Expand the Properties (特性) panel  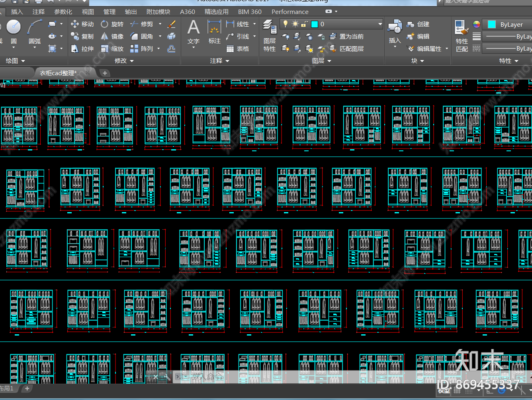coord(509,61)
